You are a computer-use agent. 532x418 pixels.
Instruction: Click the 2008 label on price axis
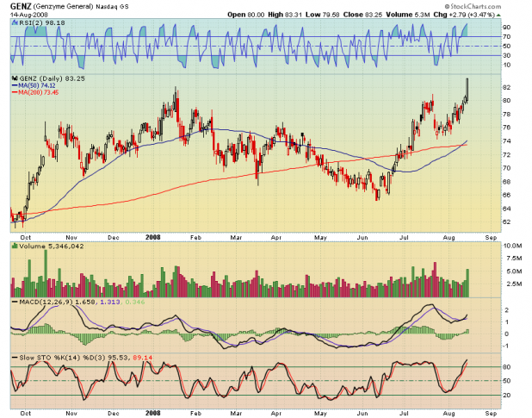point(152,237)
